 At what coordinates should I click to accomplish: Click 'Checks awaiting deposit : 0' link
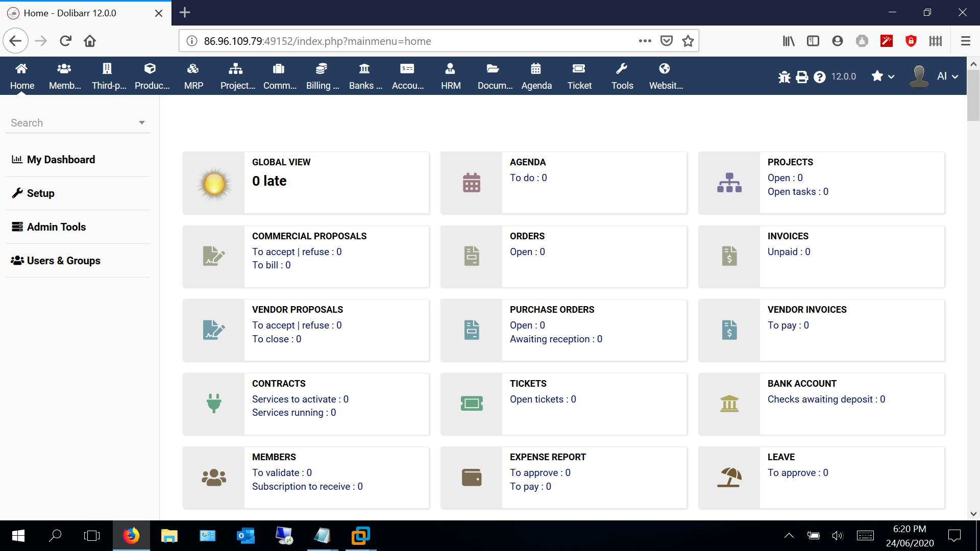click(x=826, y=399)
